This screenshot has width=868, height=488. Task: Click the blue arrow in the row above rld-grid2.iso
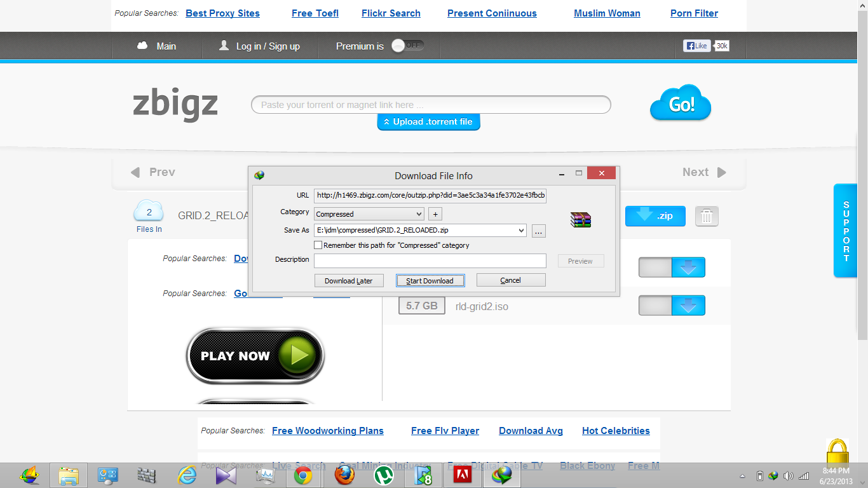[x=688, y=268]
